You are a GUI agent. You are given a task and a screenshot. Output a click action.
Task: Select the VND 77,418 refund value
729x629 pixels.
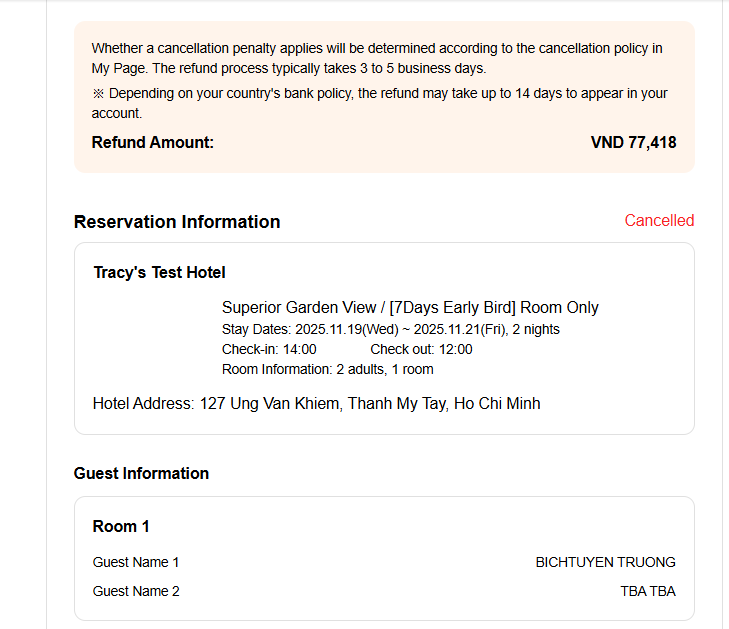pos(633,143)
